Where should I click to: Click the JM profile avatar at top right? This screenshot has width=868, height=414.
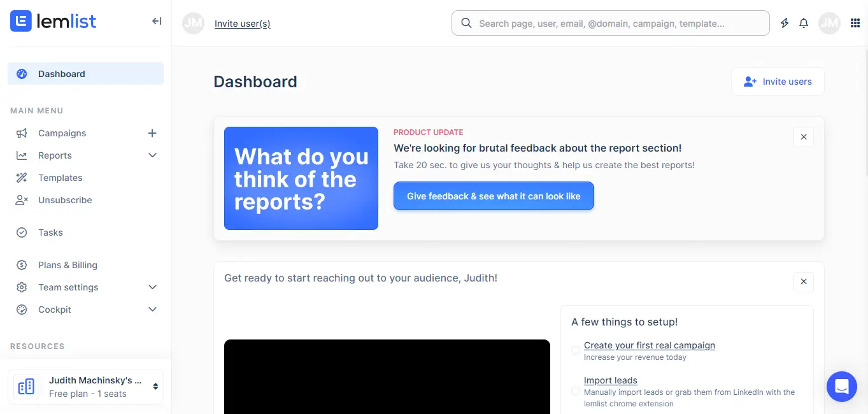coord(829,24)
